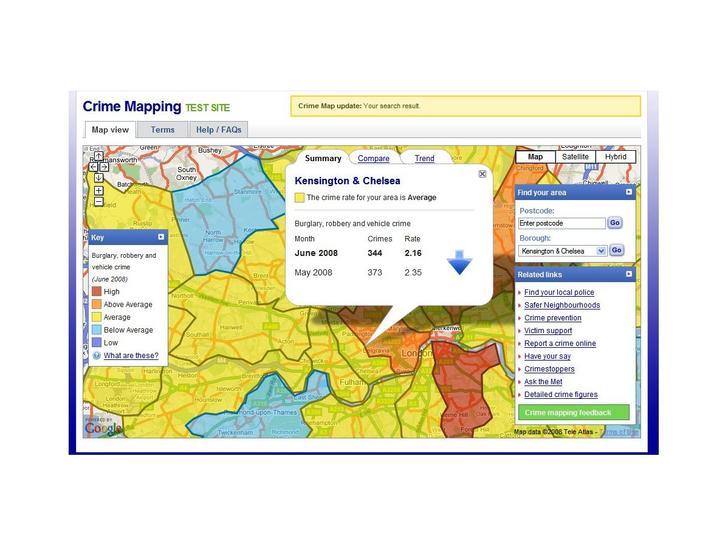Viewport: 728px width, 546px height.
Task: Open the Borough dropdown list
Action: [601, 251]
